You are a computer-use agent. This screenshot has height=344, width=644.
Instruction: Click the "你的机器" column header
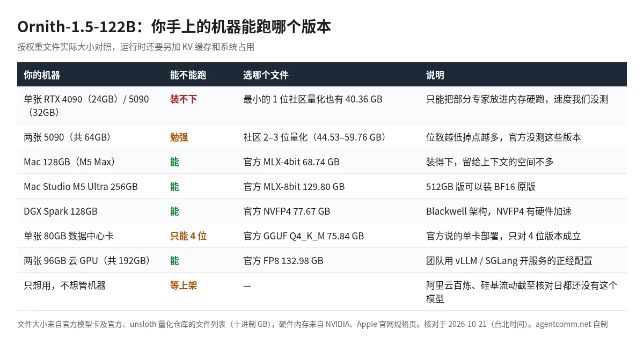tap(42, 75)
